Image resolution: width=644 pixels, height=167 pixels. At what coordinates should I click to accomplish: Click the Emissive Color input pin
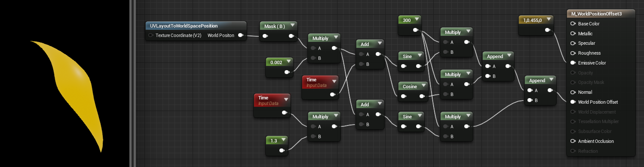pos(573,63)
